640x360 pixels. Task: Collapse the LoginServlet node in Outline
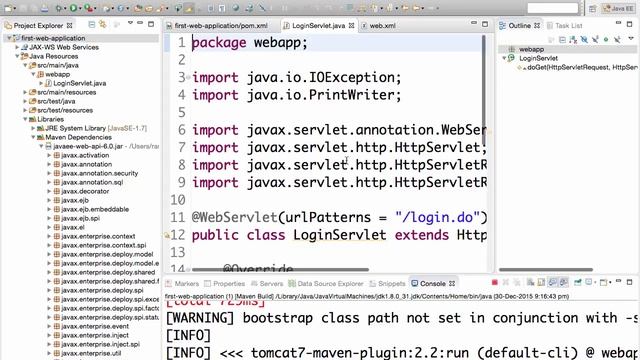pyautogui.click(x=504, y=58)
